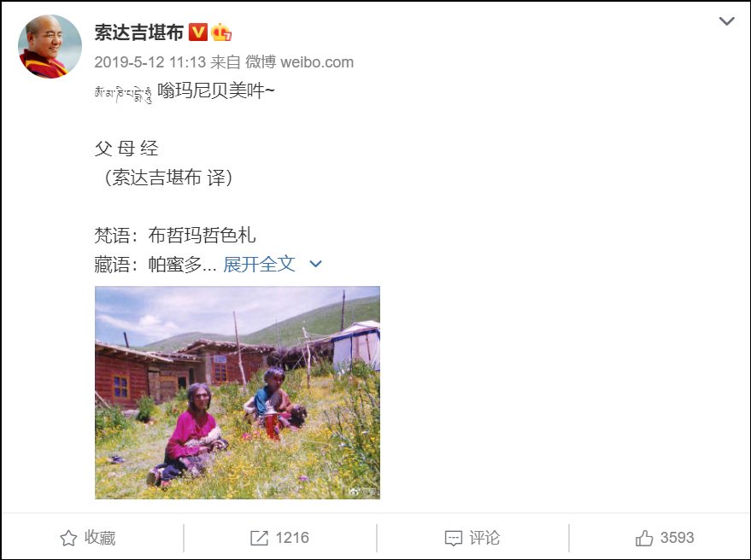Click the crown membership badge icon
Screen dimensions: 751x560
click(x=220, y=32)
